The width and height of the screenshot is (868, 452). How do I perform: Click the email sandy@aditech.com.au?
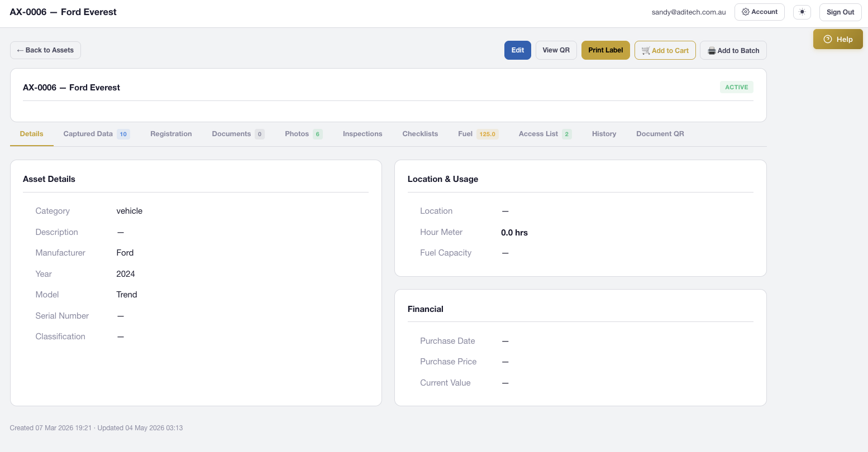click(689, 12)
